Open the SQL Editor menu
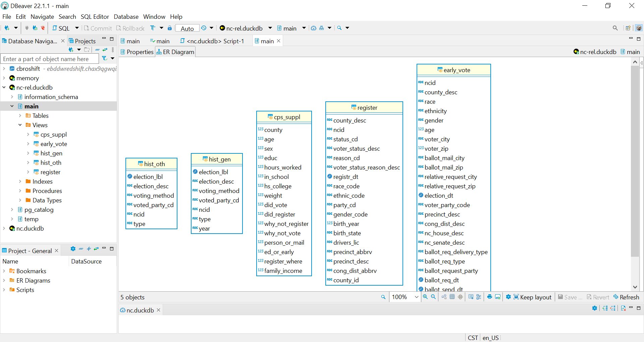Image resolution: width=644 pixels, height=342 pixels. [x=95, y=17]
